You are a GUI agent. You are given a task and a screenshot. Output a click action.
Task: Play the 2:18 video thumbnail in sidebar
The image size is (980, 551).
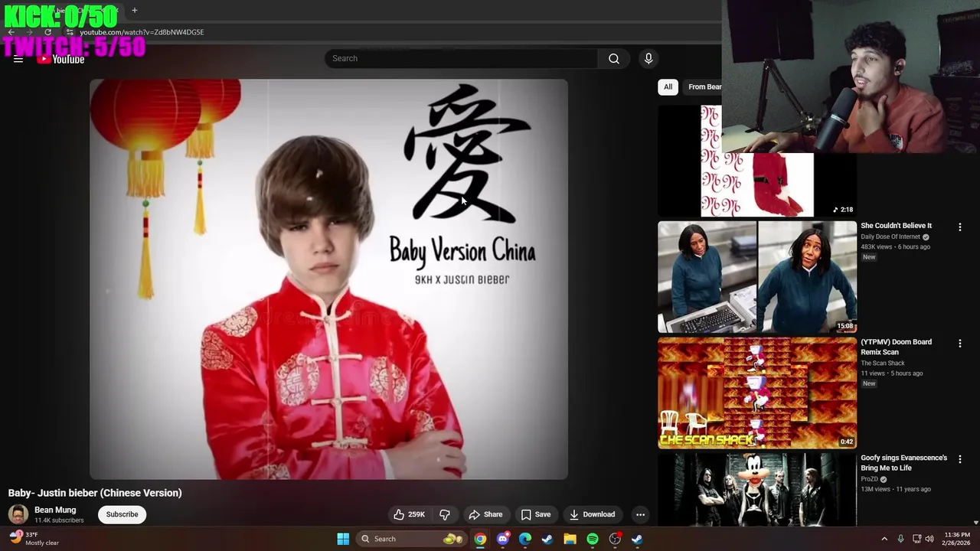[x=757, y=161]
